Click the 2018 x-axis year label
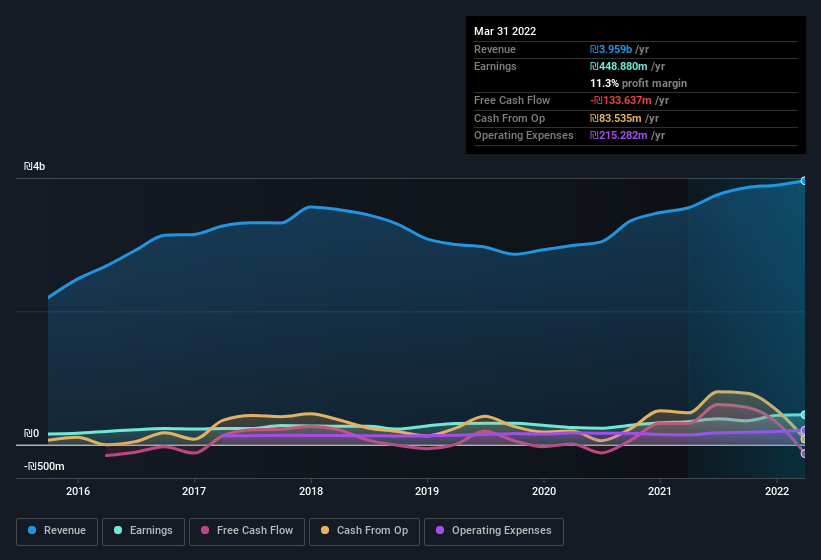This screenshot has height=560, width=821. [x=311, y=491]
